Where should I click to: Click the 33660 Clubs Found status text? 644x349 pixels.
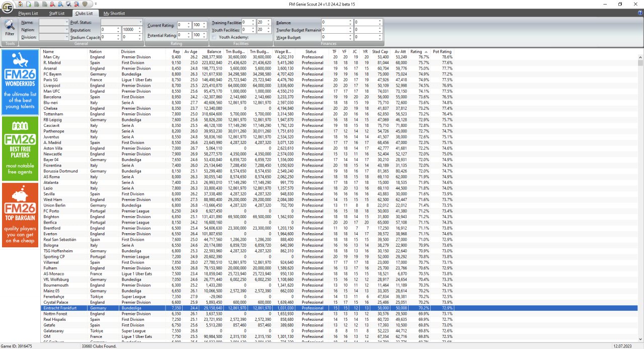[99, 346]
